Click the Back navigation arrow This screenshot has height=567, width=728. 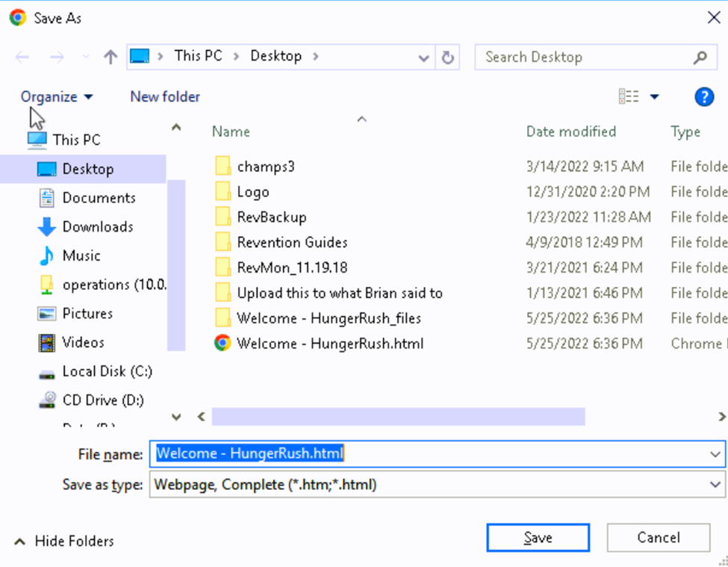tap(22, 57)
